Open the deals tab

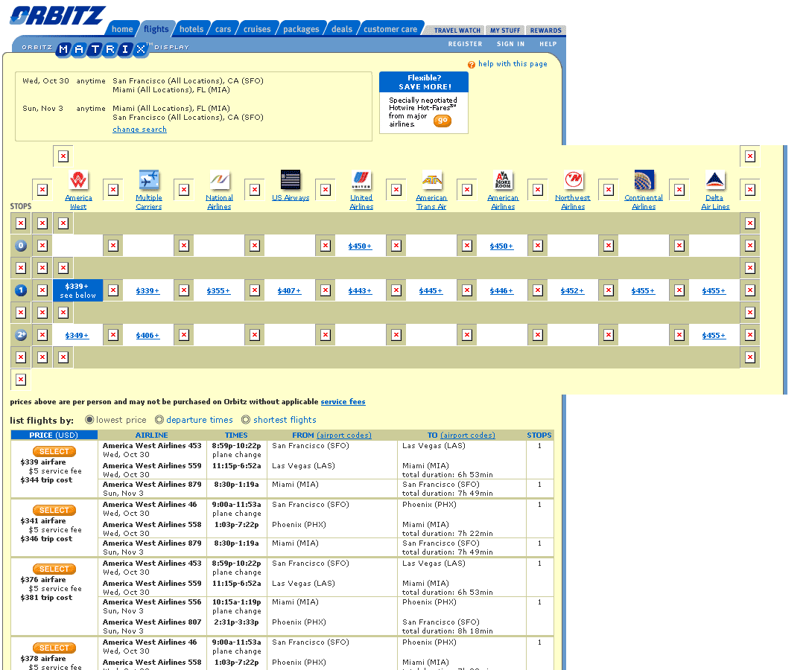[342, 29]
